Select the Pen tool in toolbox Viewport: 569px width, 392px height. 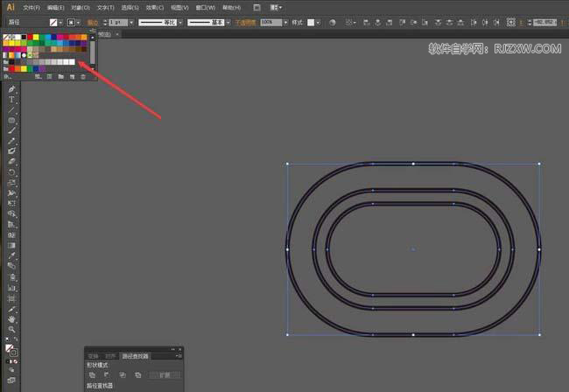point(11,89)
